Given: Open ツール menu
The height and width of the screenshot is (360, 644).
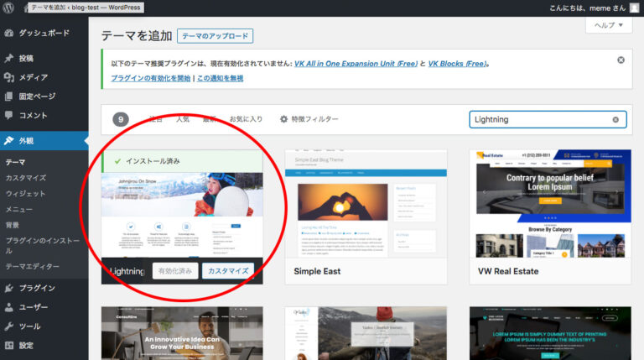Looking at the screenshot, I should pos(44,326).
